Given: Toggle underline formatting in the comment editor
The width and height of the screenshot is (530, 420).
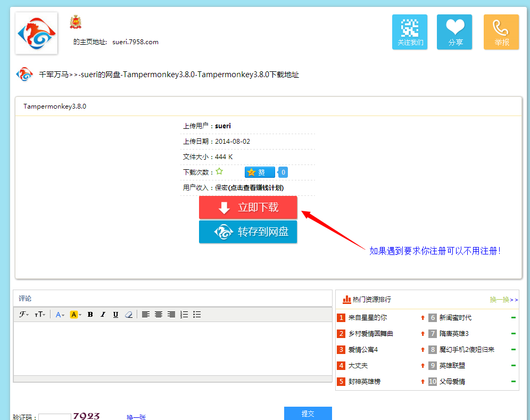Looking at the screenshot, I should (115, 315).
